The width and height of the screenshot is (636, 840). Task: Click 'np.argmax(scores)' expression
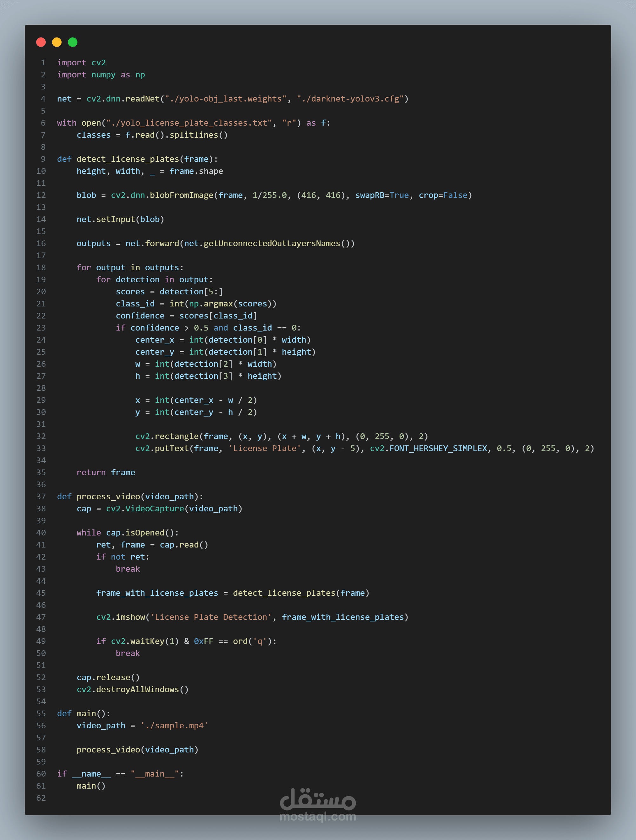coord(230,304)
